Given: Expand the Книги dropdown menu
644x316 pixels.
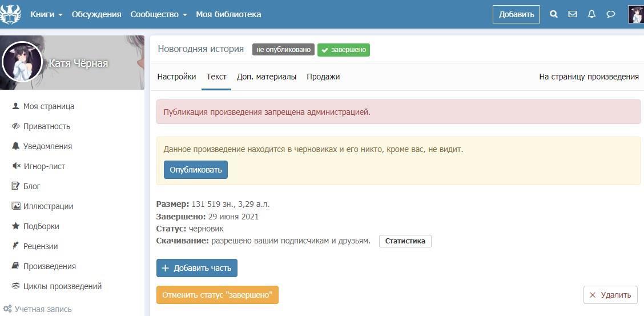Looking at the screenshot, I should 46,14.
